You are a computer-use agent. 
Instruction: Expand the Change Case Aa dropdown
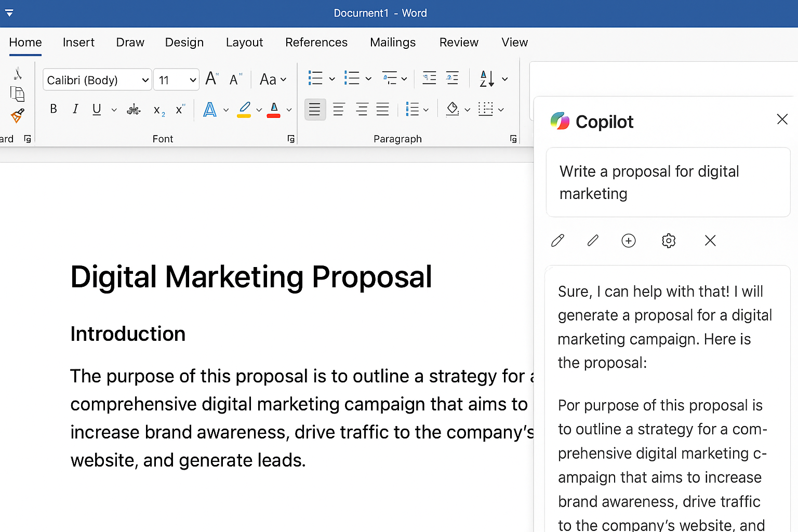(x=273, y=79)
